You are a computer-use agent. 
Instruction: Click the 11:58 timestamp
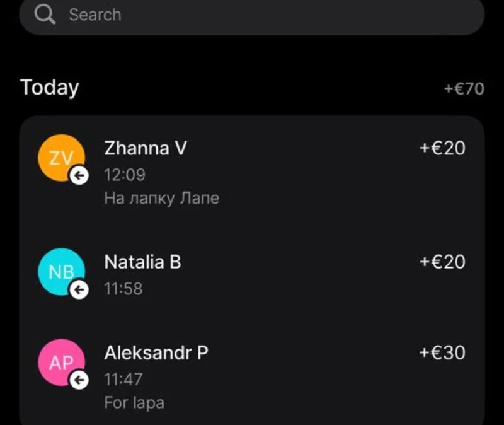[x=123, y=289]
